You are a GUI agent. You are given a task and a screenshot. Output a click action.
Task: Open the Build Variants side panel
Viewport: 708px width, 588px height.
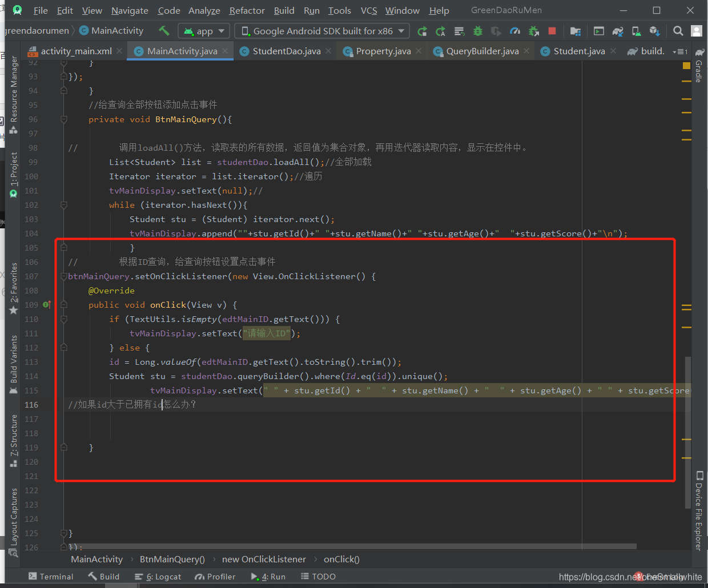coord(14,365)
